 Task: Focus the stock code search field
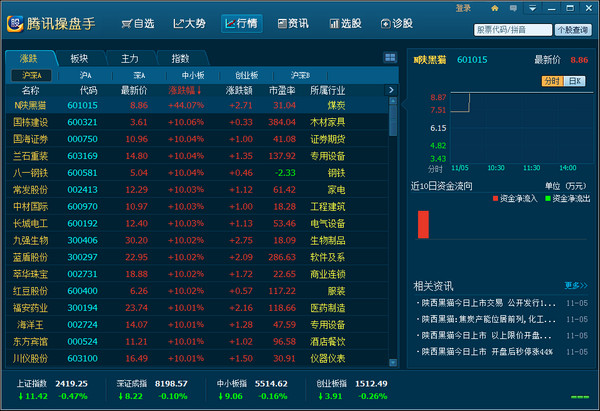coord(513,30)
